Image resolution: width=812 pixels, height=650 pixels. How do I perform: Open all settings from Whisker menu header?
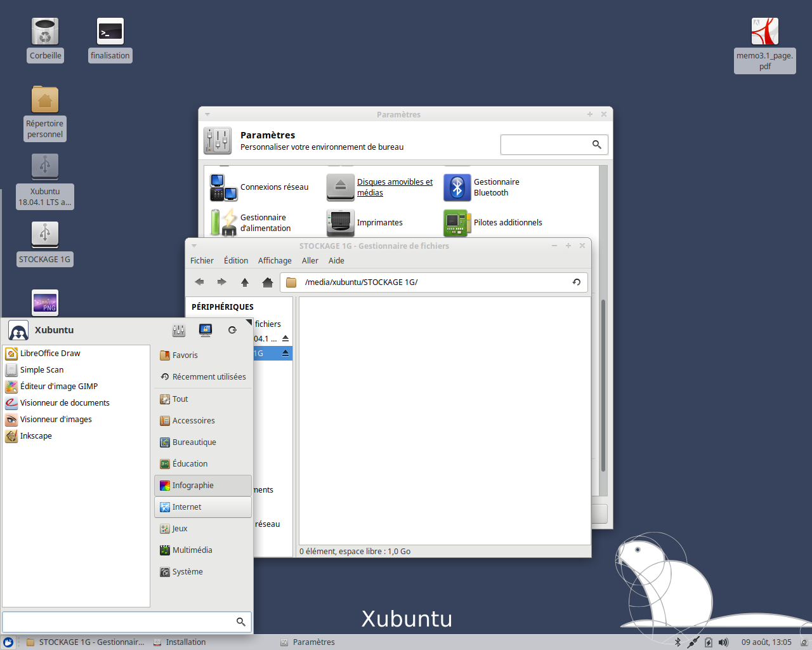(179, 330)
